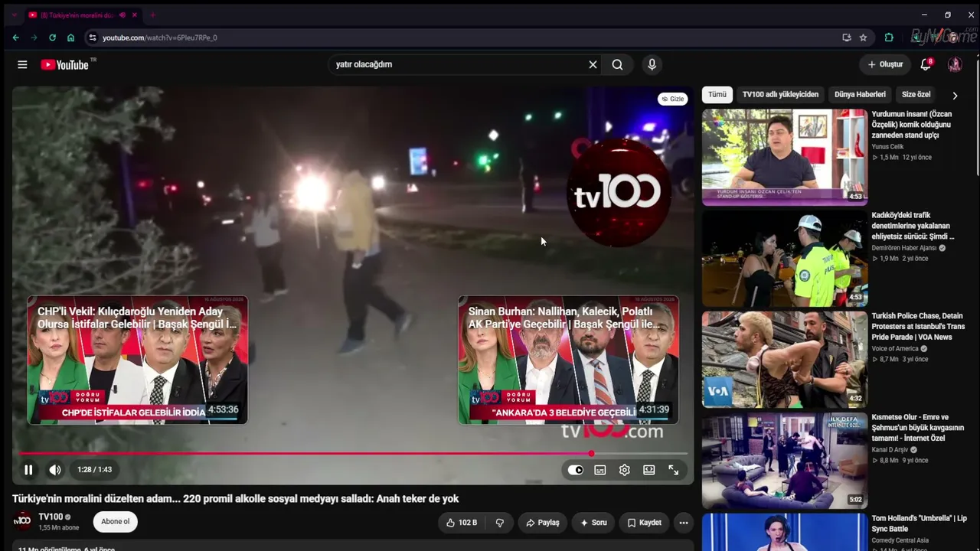
Task: Open the Turkish Police Chase VOA thumbnail
Action: (x=785, y=360)
